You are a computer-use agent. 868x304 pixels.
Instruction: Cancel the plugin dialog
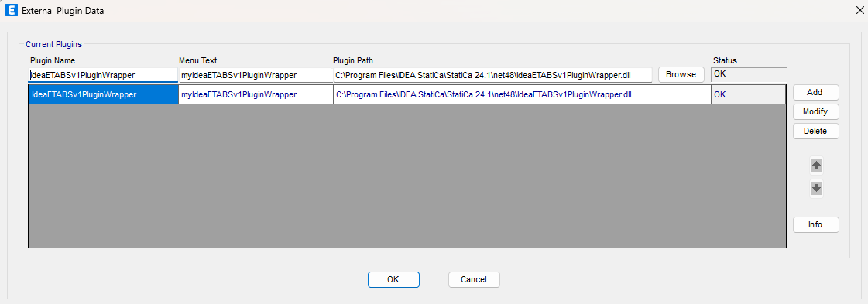474,280
